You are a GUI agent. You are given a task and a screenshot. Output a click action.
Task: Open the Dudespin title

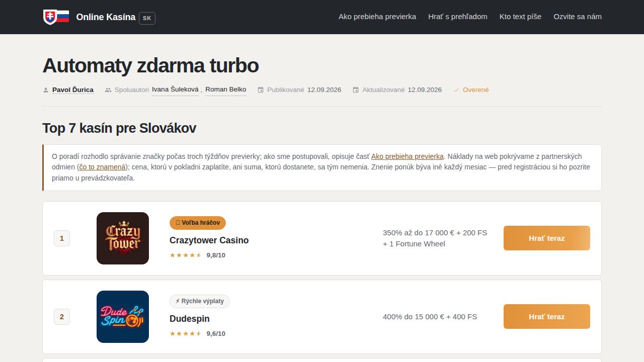click(190, 319)
